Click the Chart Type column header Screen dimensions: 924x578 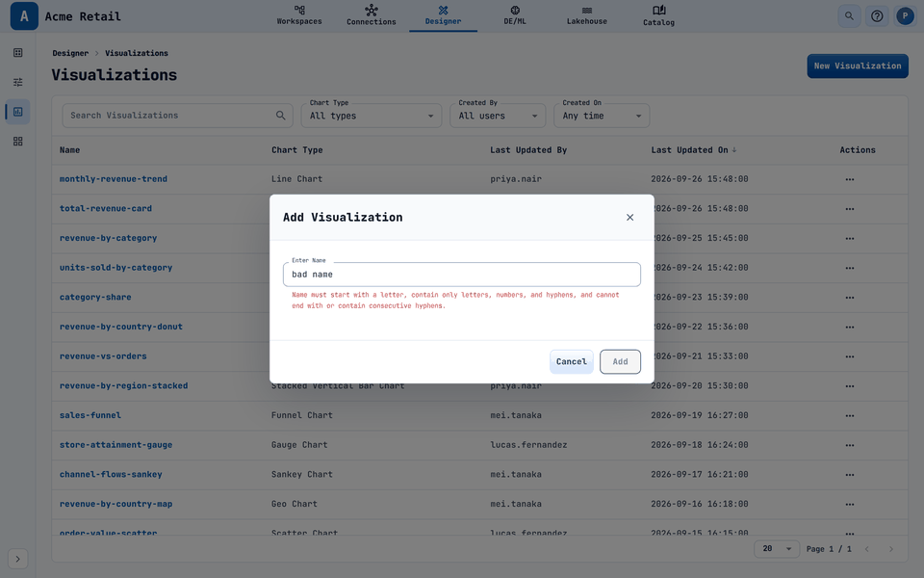(297, 150)
